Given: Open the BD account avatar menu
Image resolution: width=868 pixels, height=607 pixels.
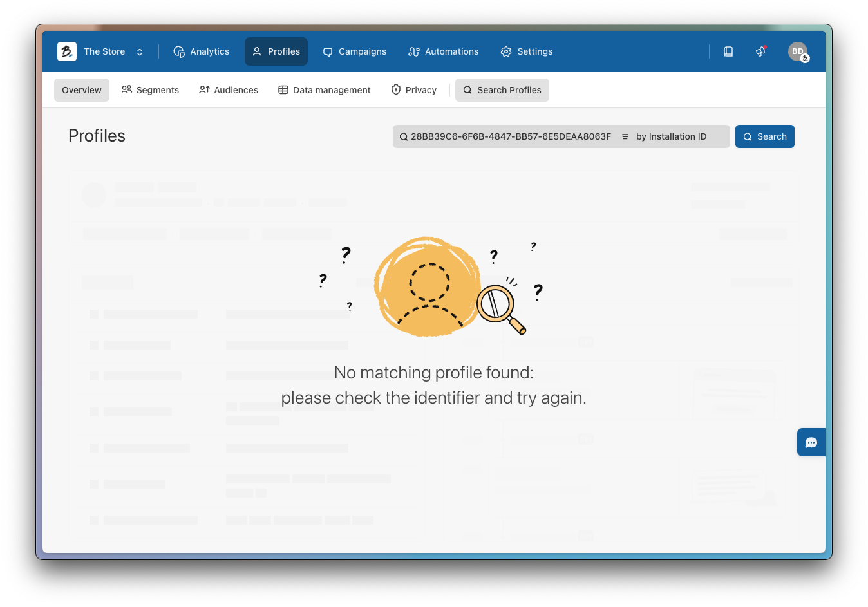Looking at the screenshot, I should [x=798, y=51].
